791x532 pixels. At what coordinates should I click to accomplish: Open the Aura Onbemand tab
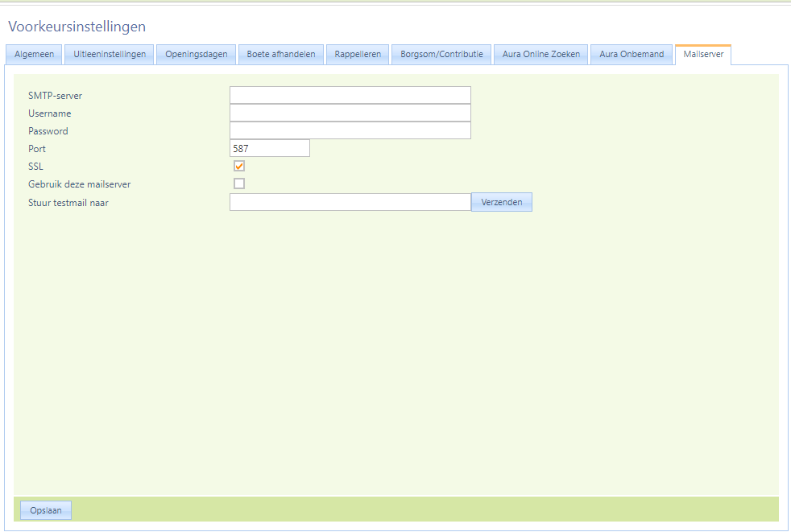tap(632, 55)
